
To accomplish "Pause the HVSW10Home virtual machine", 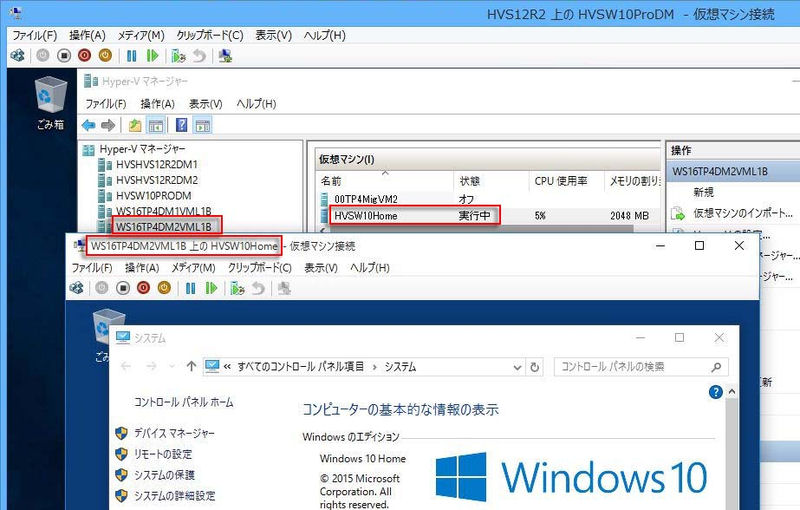I will coord(191,288).
